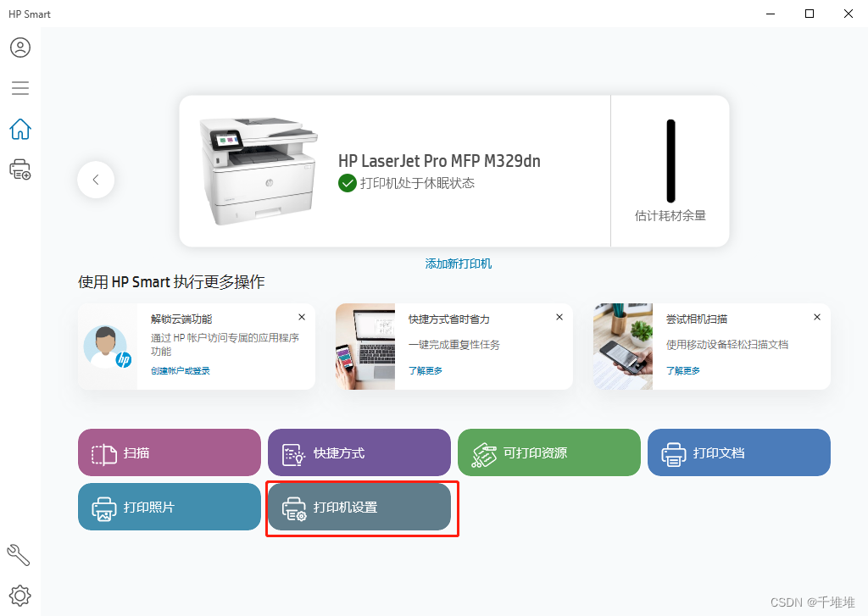The width and height of the screenshot is (868, 616).
Task: Open the account profile icon in sidebar
Action: click(x=20, y=47)
